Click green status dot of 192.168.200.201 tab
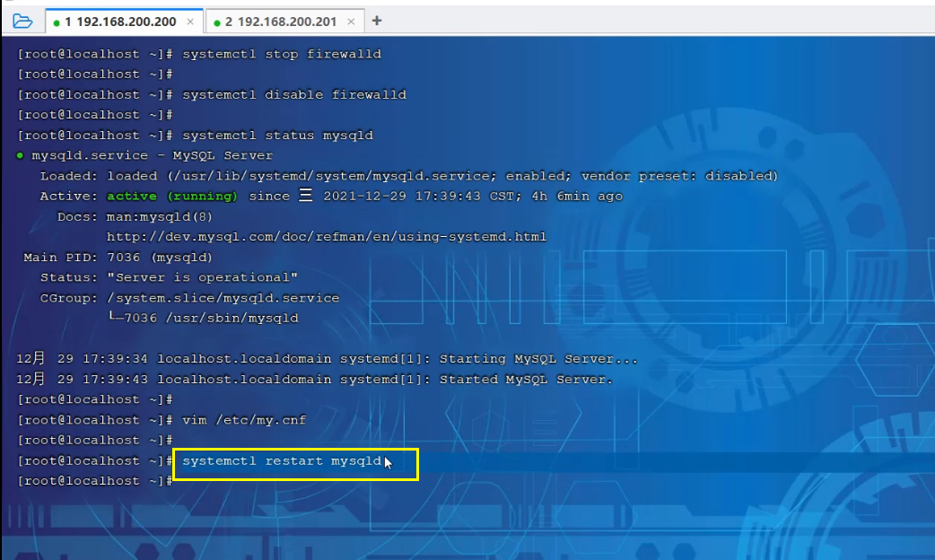The height and width of the screenshot is (560, 935). click(x=217, y=22)
